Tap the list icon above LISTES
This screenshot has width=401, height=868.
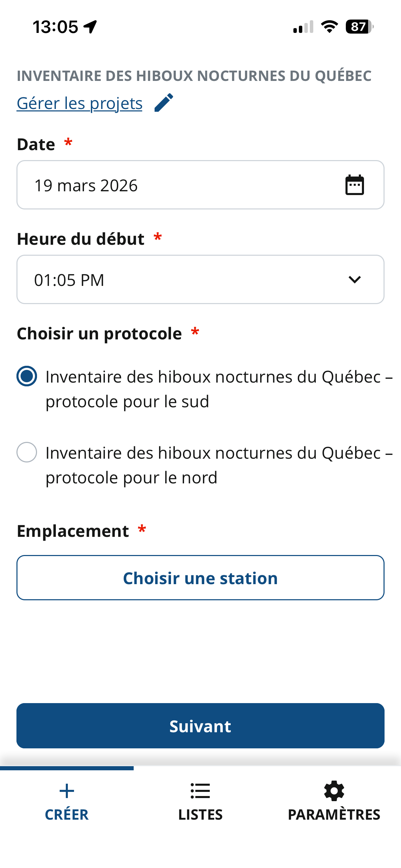tap(200, 791)
